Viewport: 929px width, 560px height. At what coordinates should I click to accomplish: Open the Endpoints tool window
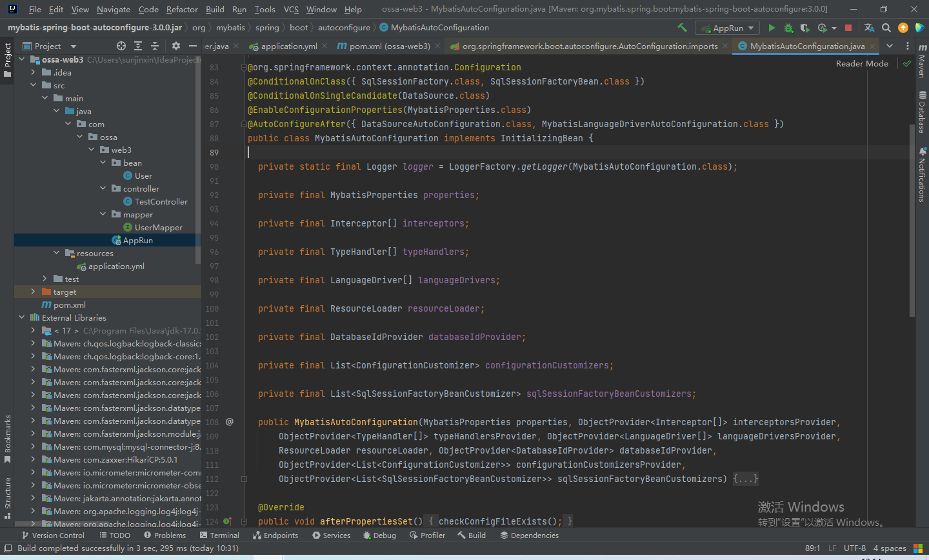pyautogui.click(x=275, y=535)
